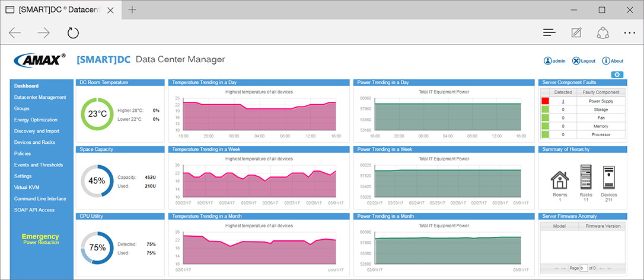Viewport: 644px width, 280px height.
Task: Go forward with the browser forward arrow
Action: [43, 33]
